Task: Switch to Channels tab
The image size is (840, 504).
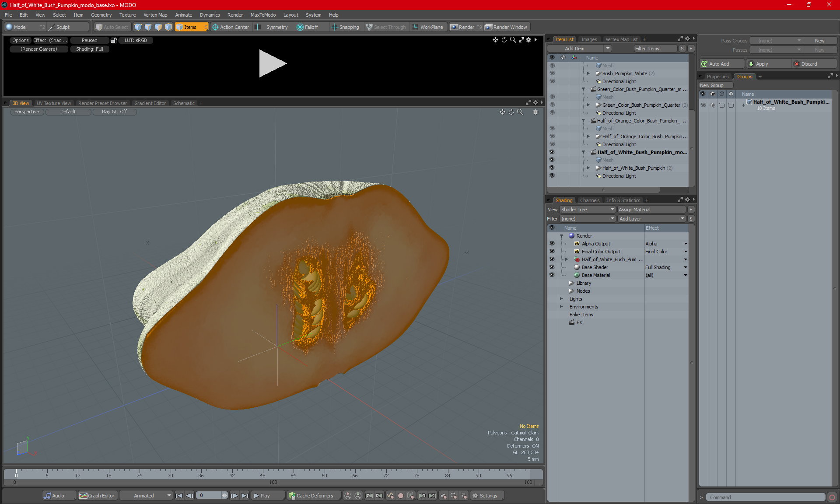Action: 590,200
